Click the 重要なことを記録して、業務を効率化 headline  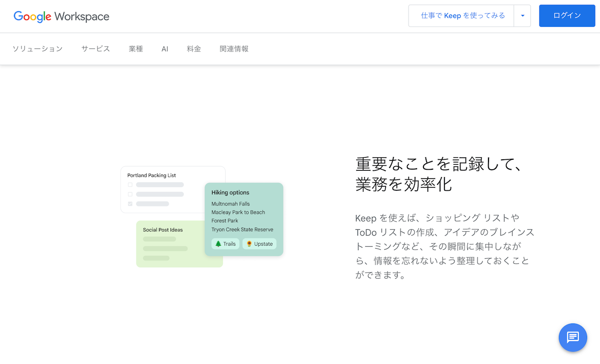439,174
